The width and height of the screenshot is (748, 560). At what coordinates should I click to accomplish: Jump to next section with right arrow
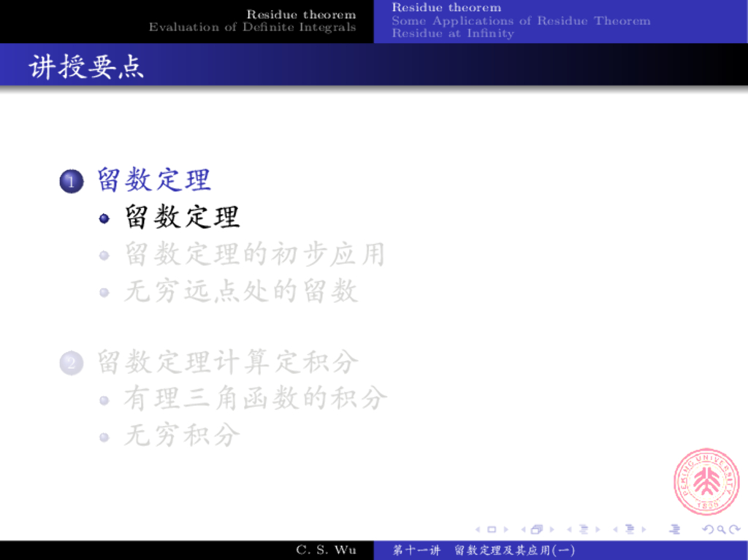644,529
